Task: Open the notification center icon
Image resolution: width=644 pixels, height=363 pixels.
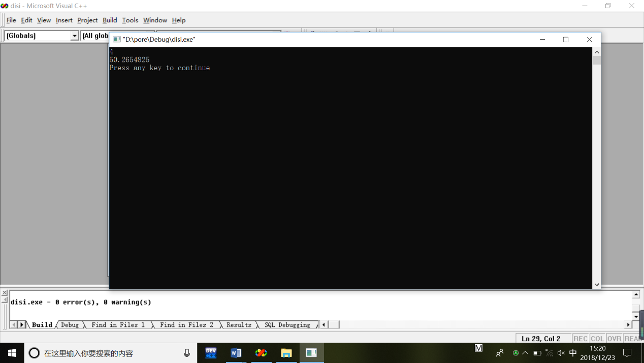Action: [x=627, y=353]
